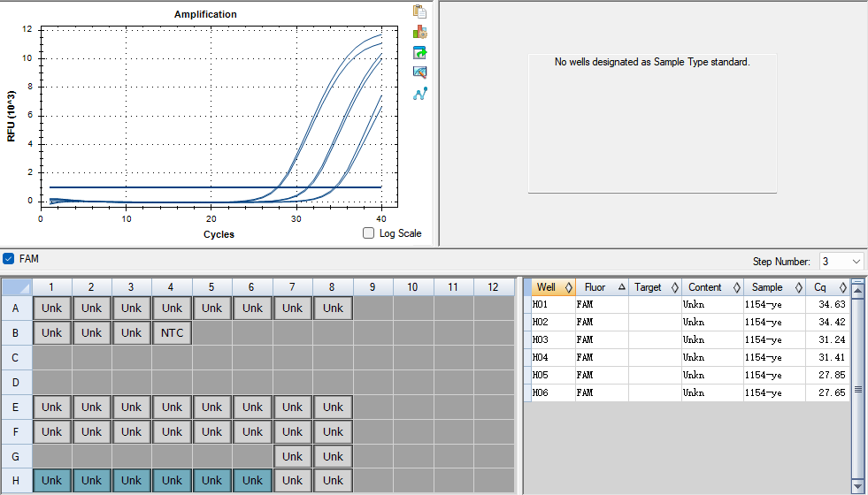Click the Sample column header label
This screenshot has height=495, width=868.
pos(767,287)
